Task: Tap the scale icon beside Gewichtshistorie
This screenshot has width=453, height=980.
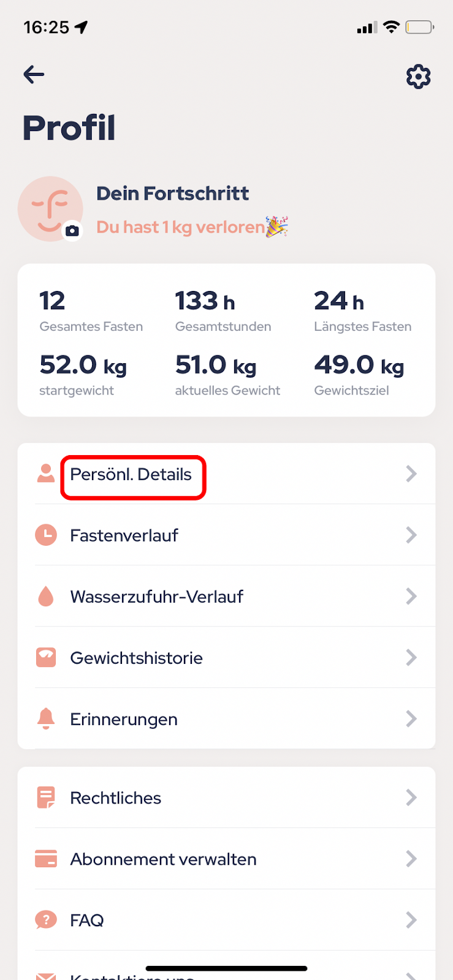Action: tap(46, 657)
